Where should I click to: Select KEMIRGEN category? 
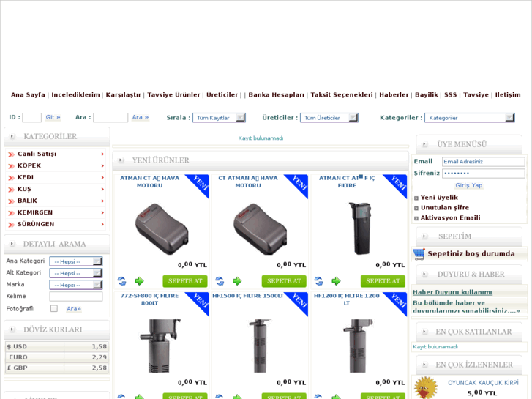coord(35,212)
